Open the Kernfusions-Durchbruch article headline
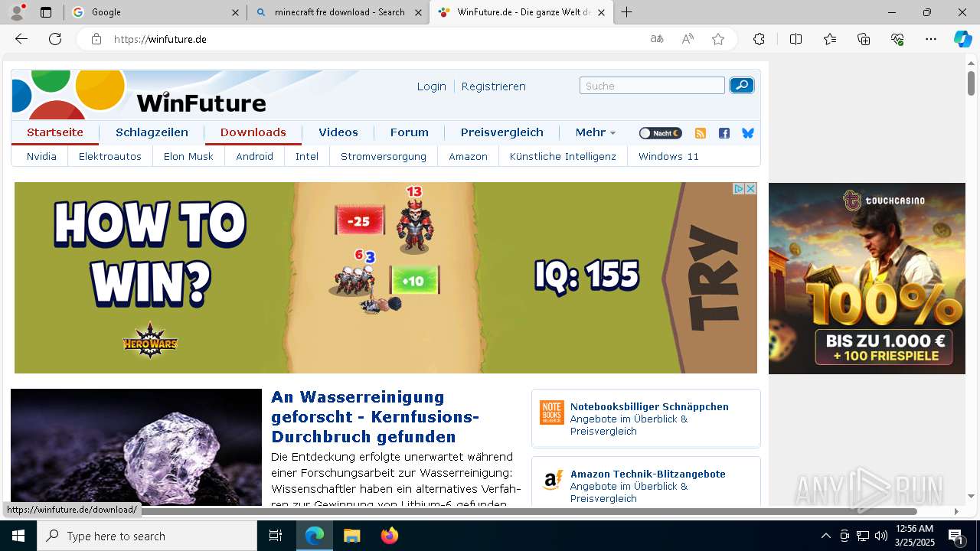 [x=375, y=417]
